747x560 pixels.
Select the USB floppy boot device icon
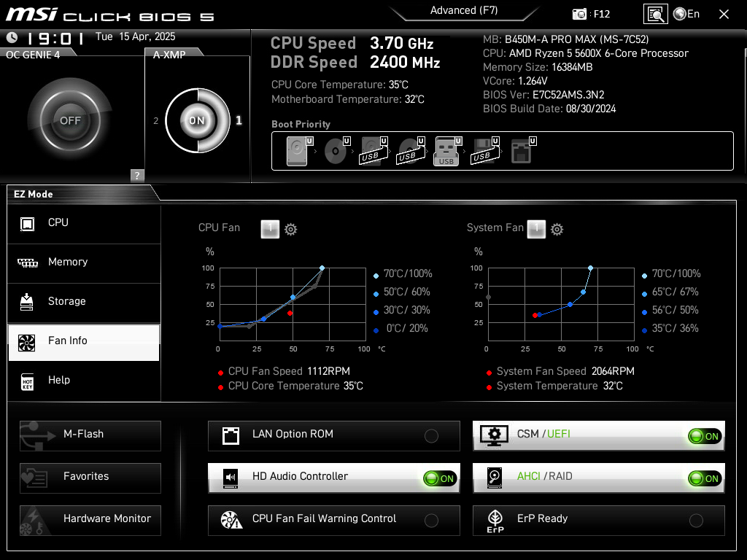tap(484, 151)
